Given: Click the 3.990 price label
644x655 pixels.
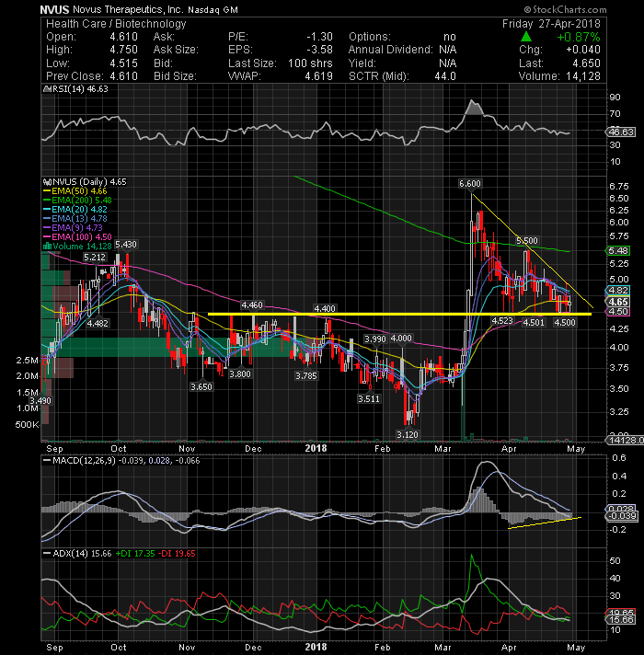Looking at the screenshot, I should 375,339.
